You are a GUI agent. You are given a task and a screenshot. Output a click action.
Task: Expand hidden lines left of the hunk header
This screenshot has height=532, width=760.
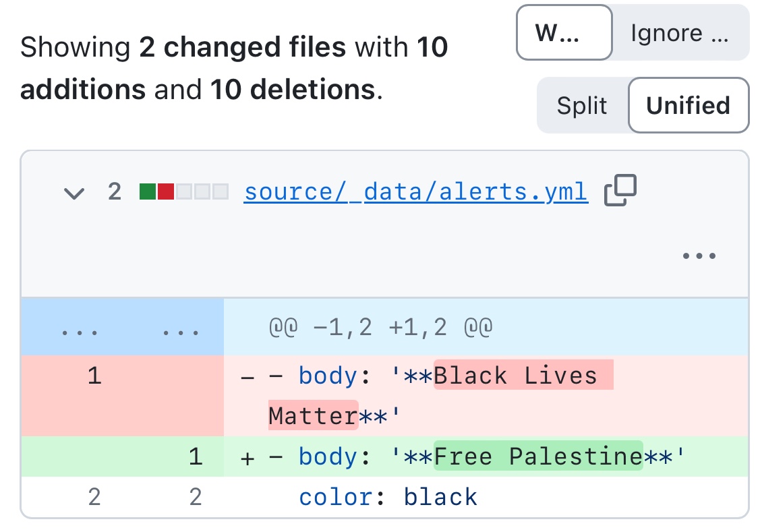[80, 332]
